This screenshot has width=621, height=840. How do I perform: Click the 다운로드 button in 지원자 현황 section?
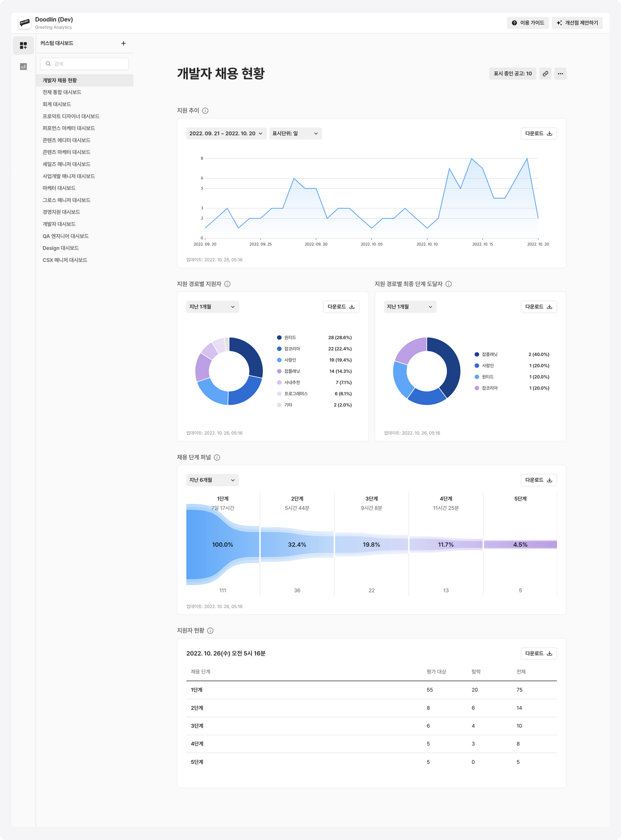(x=539, y=653)
